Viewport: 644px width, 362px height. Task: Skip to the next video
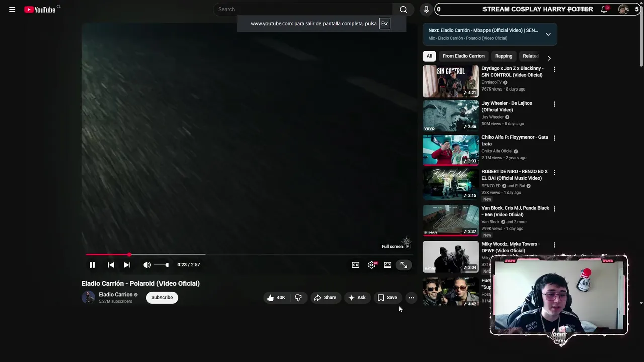pos(127,265)
